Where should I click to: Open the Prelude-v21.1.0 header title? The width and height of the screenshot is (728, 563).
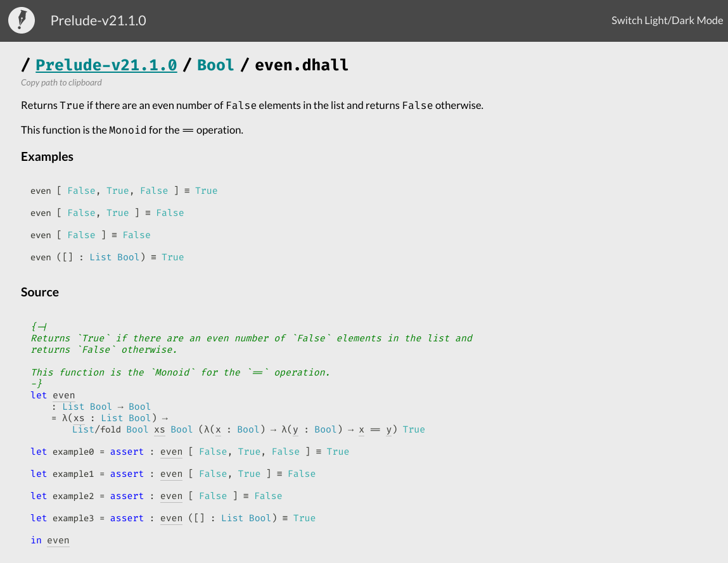pyautogui.click(x=98, y=20)
